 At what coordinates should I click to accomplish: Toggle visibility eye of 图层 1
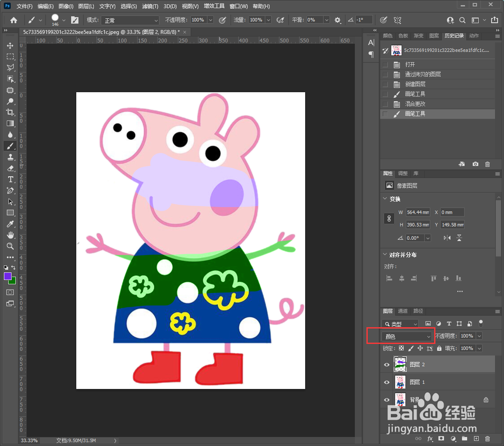(387, 383)
